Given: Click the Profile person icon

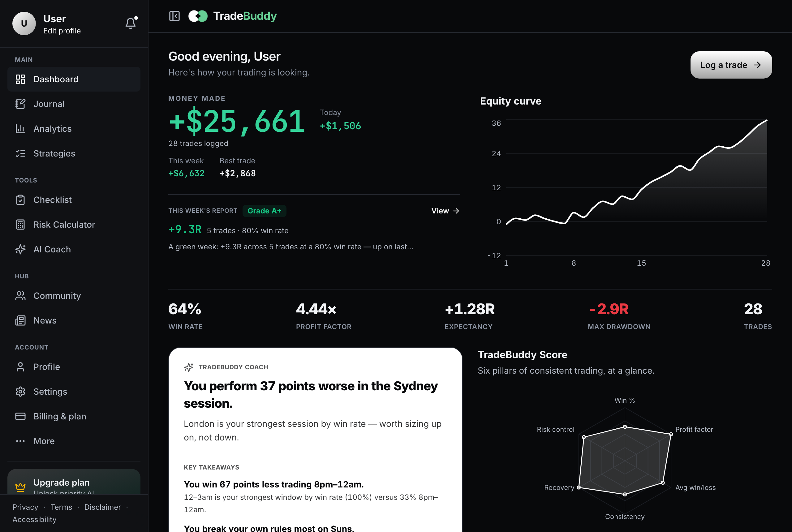Looking at the screenshot, I should pyautogui.click(x=20, y=367).
